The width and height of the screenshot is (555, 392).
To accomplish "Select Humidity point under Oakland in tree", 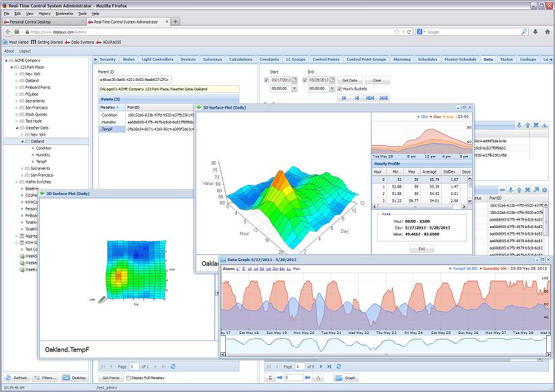I will [43, 155].
